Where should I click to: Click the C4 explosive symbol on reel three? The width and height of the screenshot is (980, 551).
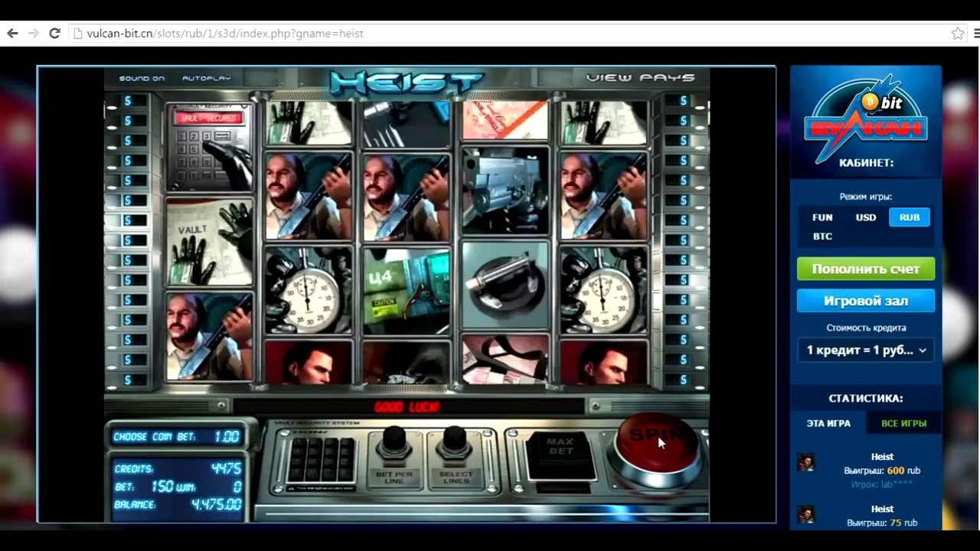click(x=407, y=289)
